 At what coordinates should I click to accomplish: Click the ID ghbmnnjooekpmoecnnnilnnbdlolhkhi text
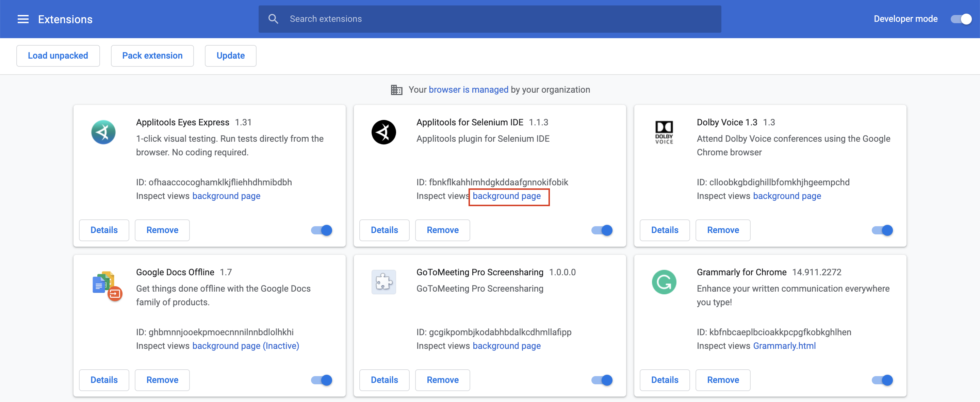pyautogui.click(x=215, y=332)
